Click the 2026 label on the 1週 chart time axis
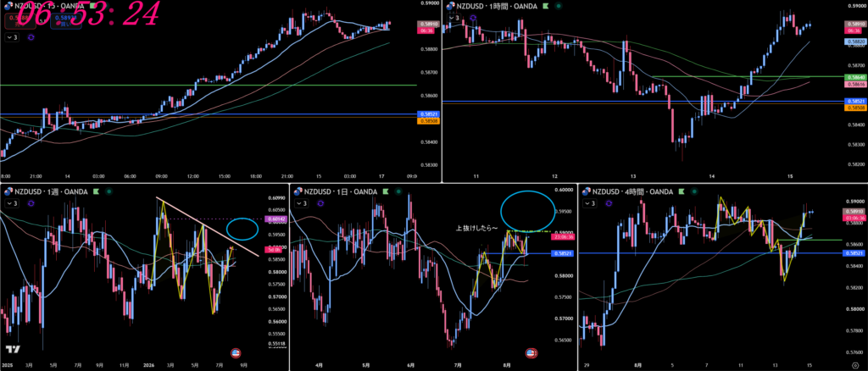 (148, 365)
